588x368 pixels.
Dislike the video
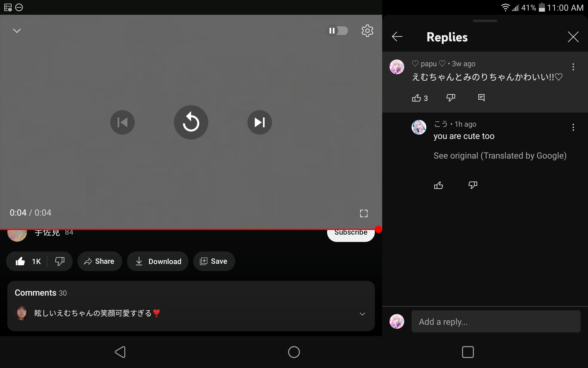pos(59,261)
